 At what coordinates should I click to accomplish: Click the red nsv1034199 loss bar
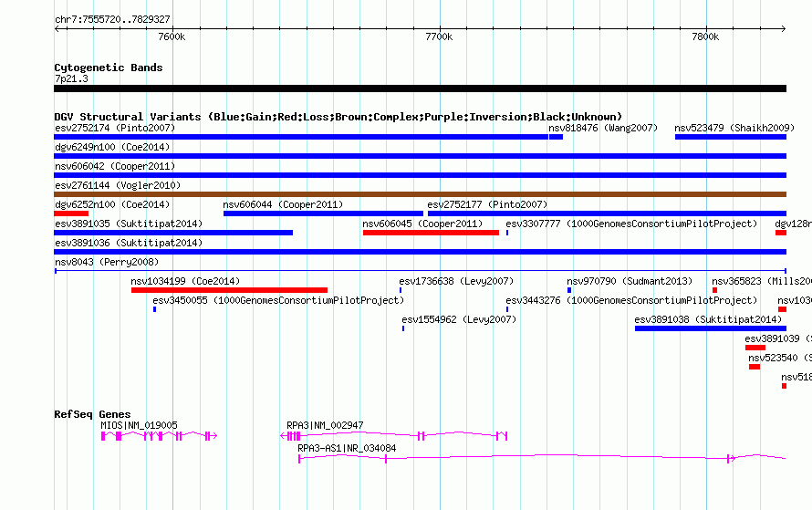(x=229, y=290)
